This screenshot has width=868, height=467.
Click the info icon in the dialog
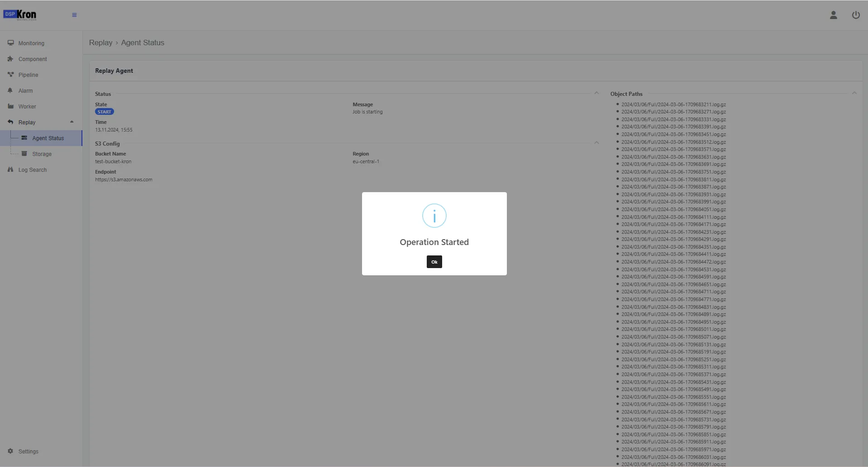click(434, 216)
